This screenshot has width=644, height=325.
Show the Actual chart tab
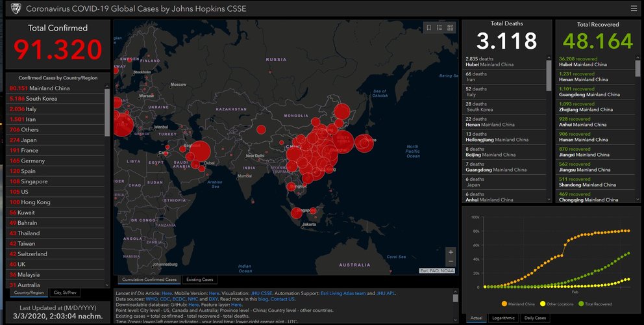click(x=476, y=318)
